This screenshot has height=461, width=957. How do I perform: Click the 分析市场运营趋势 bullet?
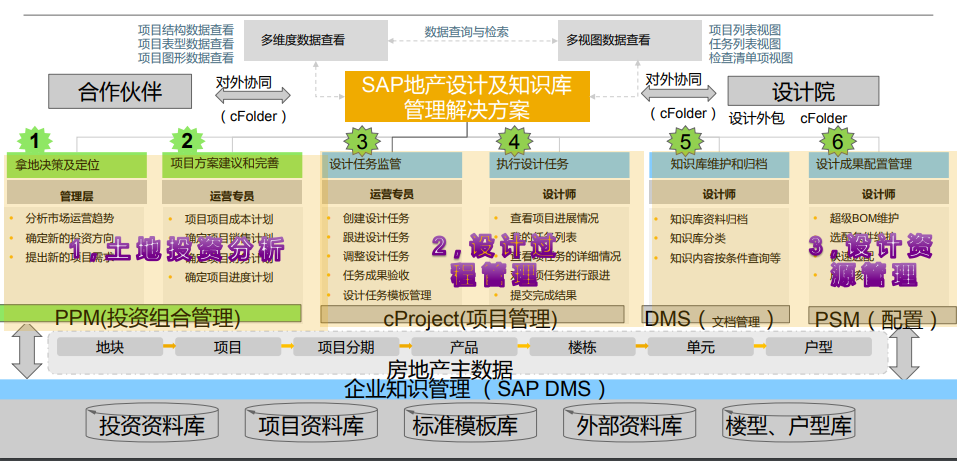point(69,218)
